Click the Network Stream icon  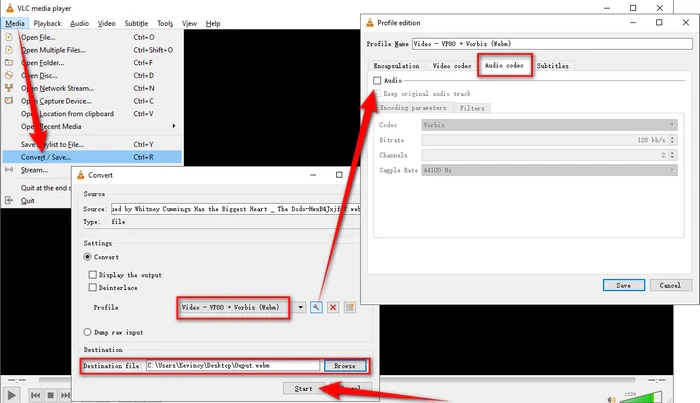pyautogui.click(x=9, y=88)
